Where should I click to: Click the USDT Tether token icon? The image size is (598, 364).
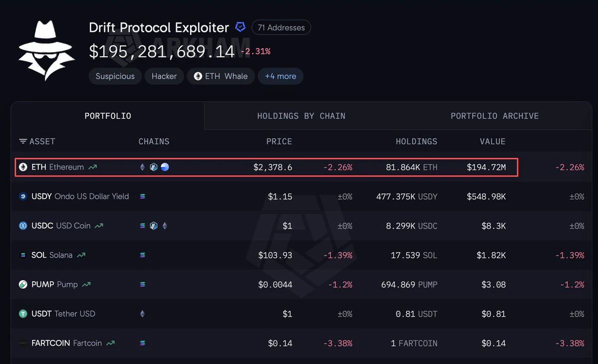tap(23, 314)
